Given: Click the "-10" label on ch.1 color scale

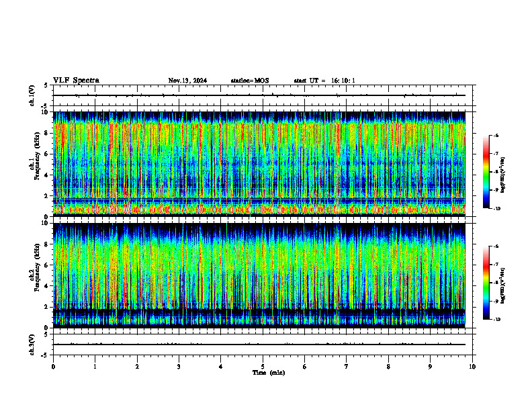Looking at the screenshot, I should [496, 209].
